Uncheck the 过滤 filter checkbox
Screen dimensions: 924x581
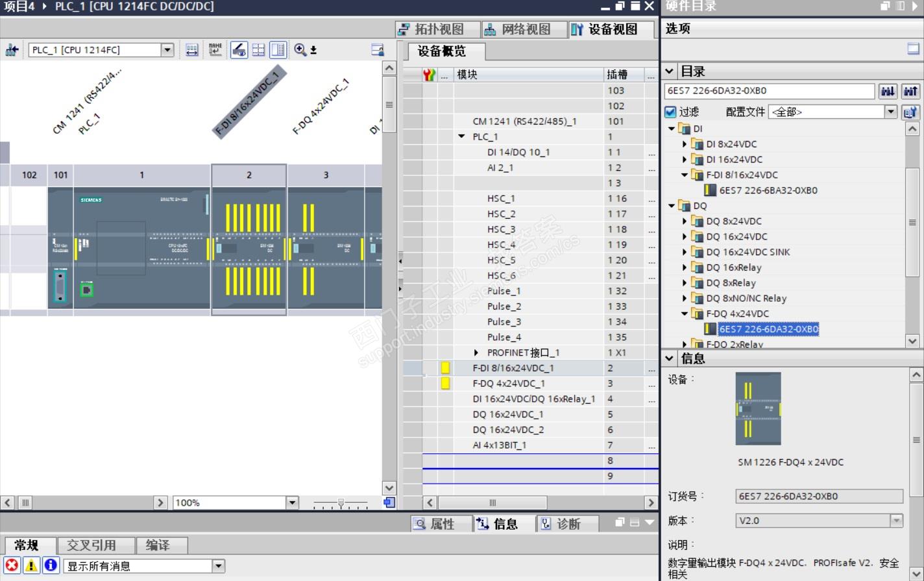(671, 112)
